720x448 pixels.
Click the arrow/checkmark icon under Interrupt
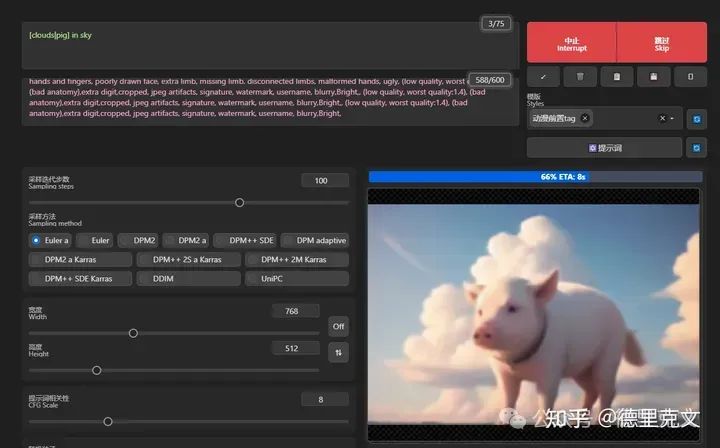(x=543, y=77)
